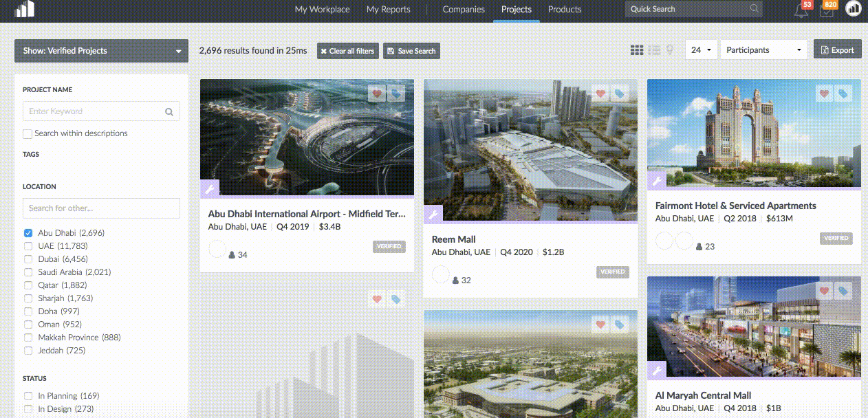Open My Reports in the top navigation
Screen dimensions: 868x418
(x=388, y=10)
